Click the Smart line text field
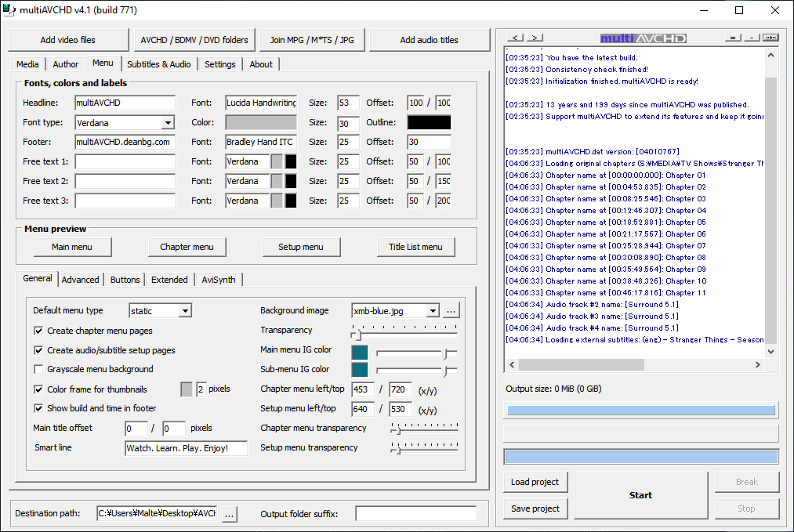 coord(186,448)
